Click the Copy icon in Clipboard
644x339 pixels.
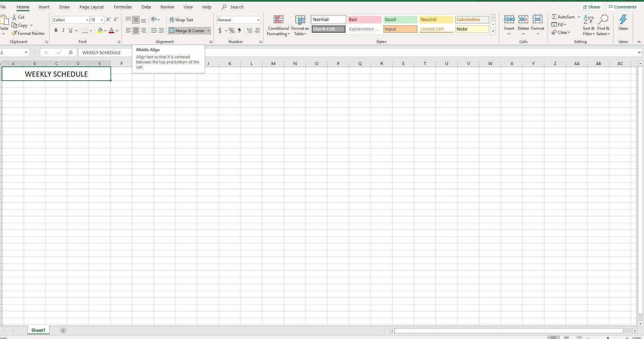tap(14, 25)
